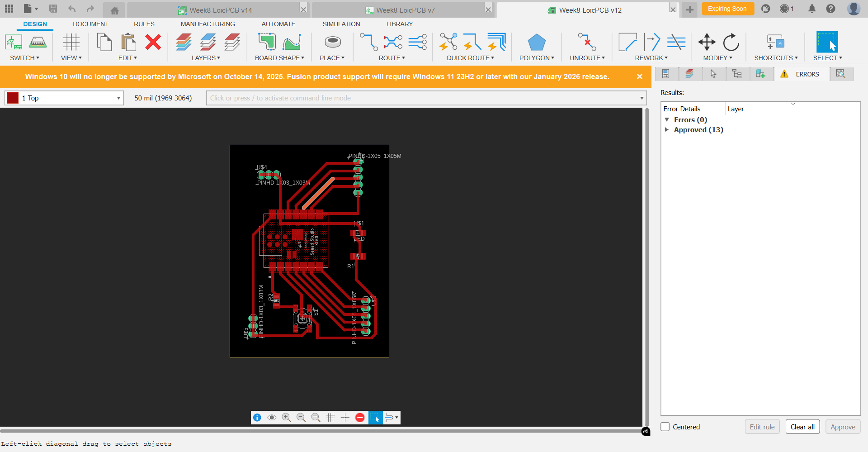Viewport: 868px width, 452px height.
Task: Click the multicolor layer stack icon
Action: (x=184, y=43)
